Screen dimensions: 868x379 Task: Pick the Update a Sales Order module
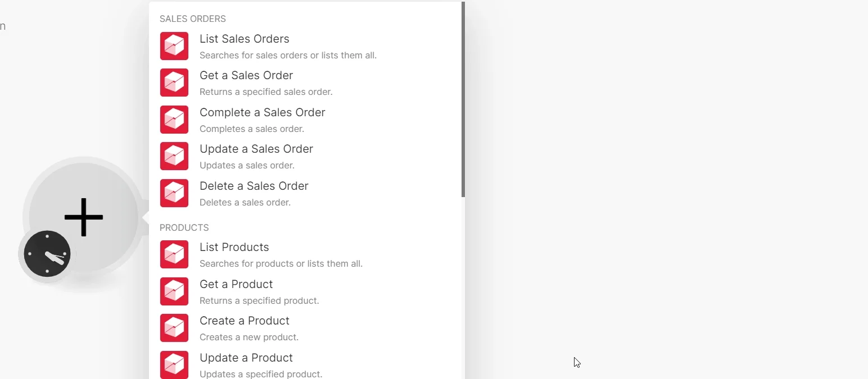point(305,156)
